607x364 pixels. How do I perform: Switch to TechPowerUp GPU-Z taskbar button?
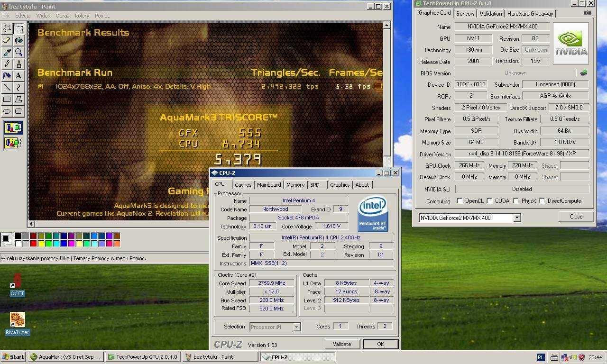[x=143, y=357]
